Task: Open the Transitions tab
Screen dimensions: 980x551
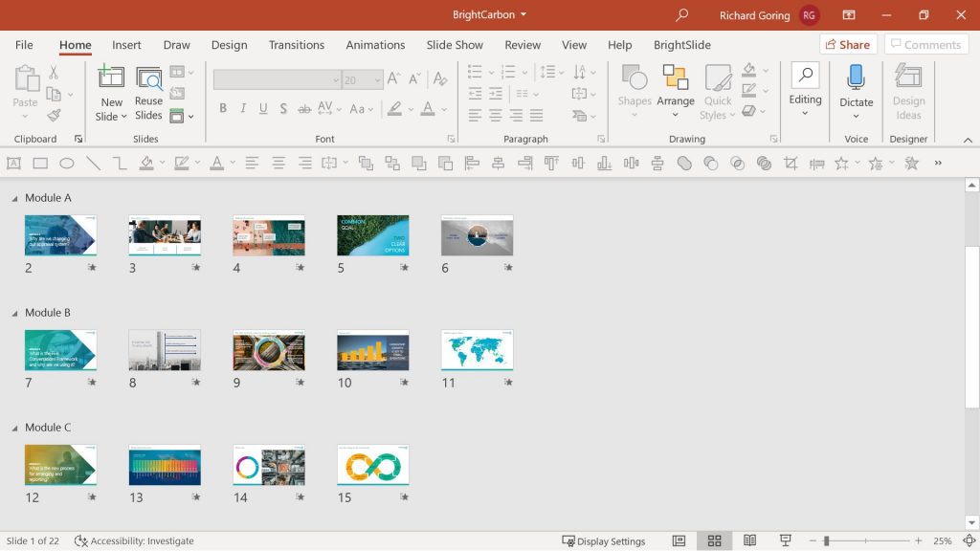Action: (296, 44)
